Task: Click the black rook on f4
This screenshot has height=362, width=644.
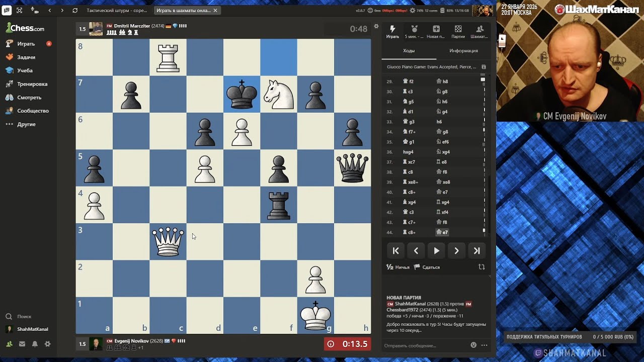Action: tap(279, 205)
